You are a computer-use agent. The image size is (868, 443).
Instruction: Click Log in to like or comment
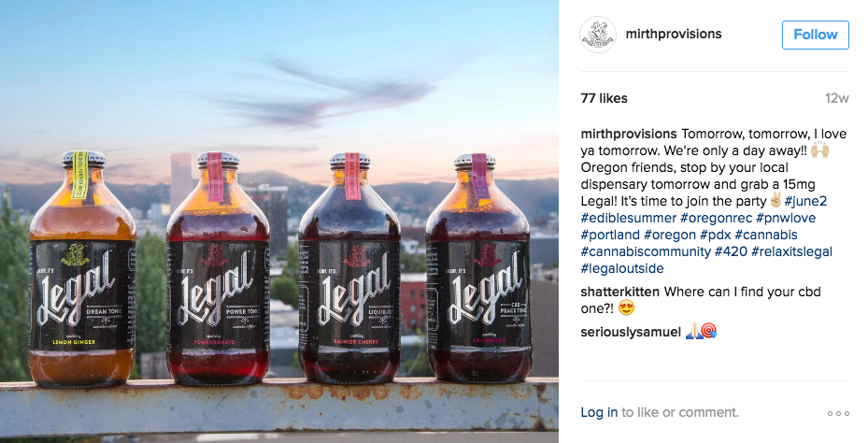point(599,412)
